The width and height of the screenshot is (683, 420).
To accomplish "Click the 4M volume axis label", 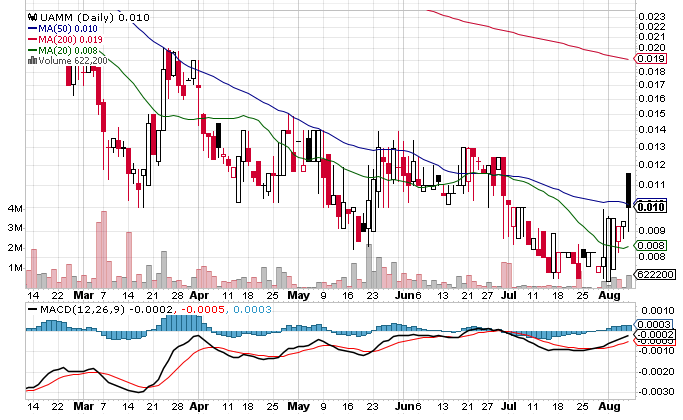I will [14, 209].
